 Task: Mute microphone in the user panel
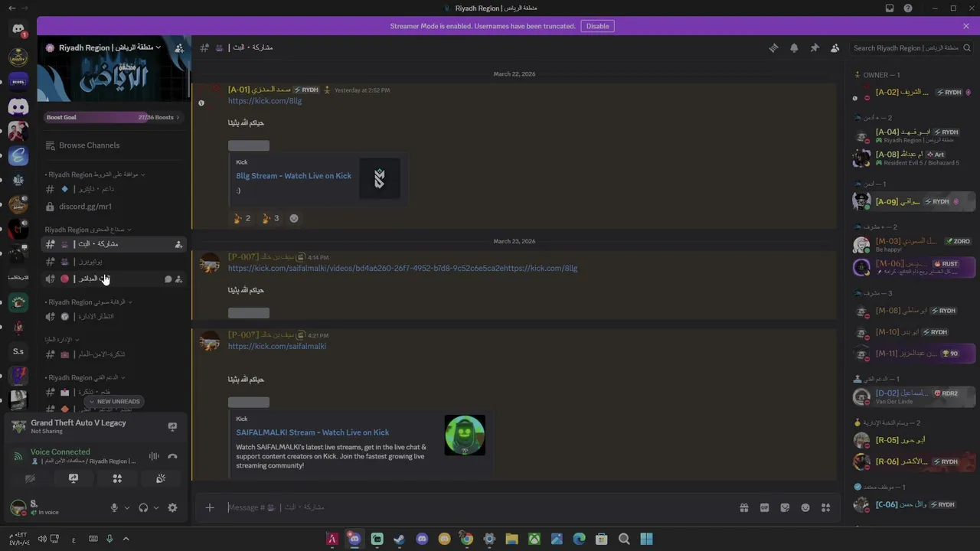(x=114, y=507)
